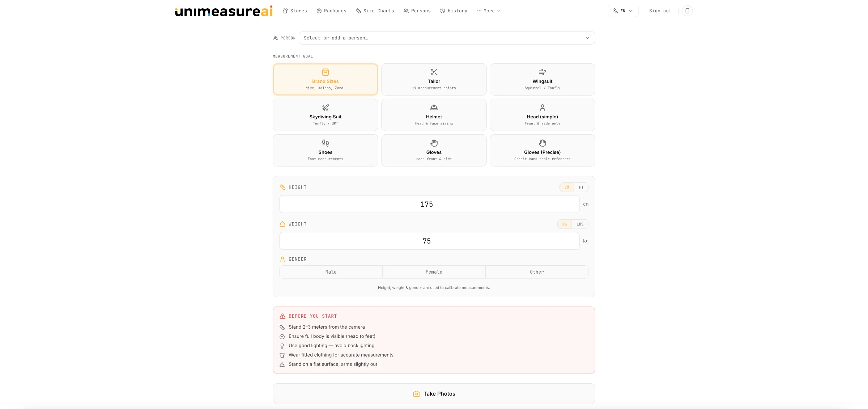Click the people icon beside PERSON label
The width and height of the screenshot is (868, 409).
pyautogui.click(x=276, y=38)
